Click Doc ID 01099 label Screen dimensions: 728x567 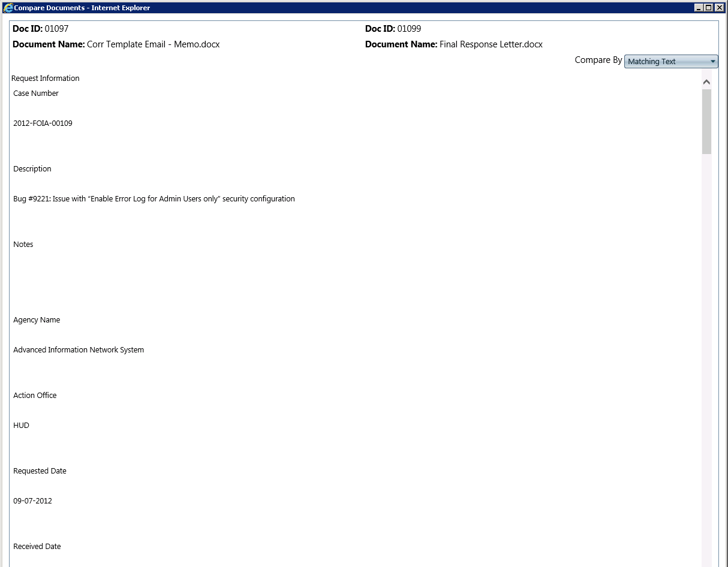pos(393,29)
